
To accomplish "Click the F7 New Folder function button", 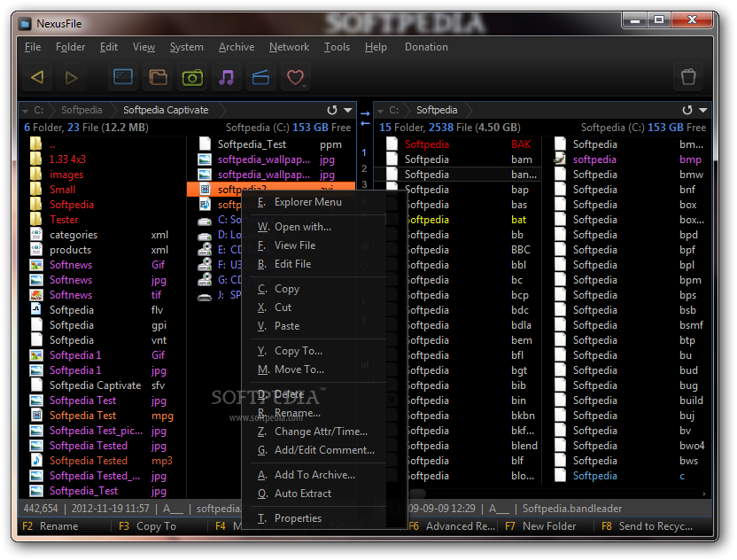I will [x=540, y=526].
